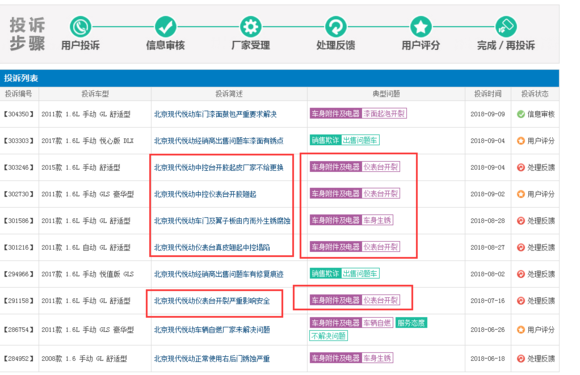Click the 车辆自燃 tag for complaint 286754
The image size is (580, 375).
tap(377, 323)
